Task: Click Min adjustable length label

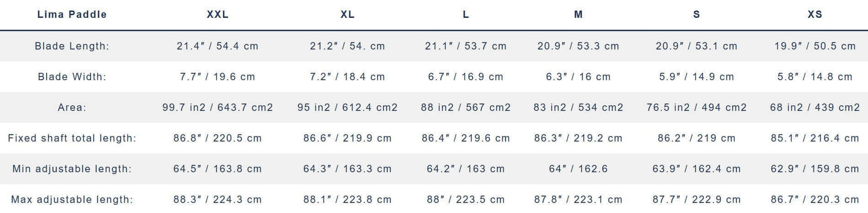Action: 72,169
